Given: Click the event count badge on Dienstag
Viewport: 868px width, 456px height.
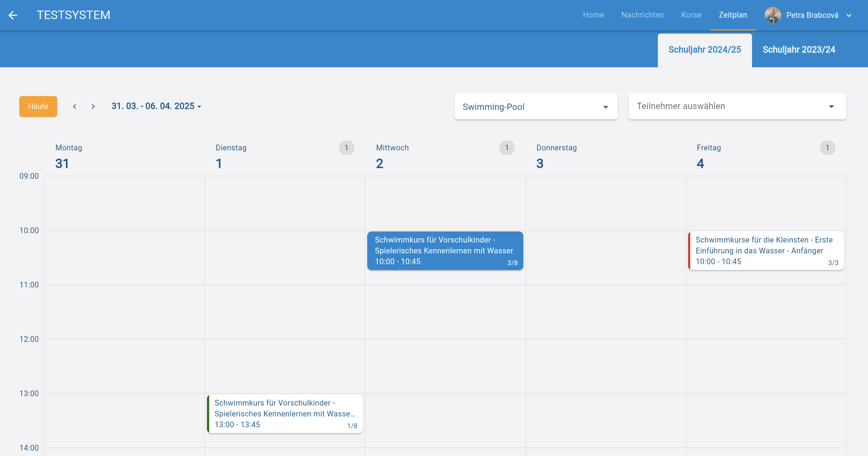Looking at the screenshot, I should click(x=346, y=148).
